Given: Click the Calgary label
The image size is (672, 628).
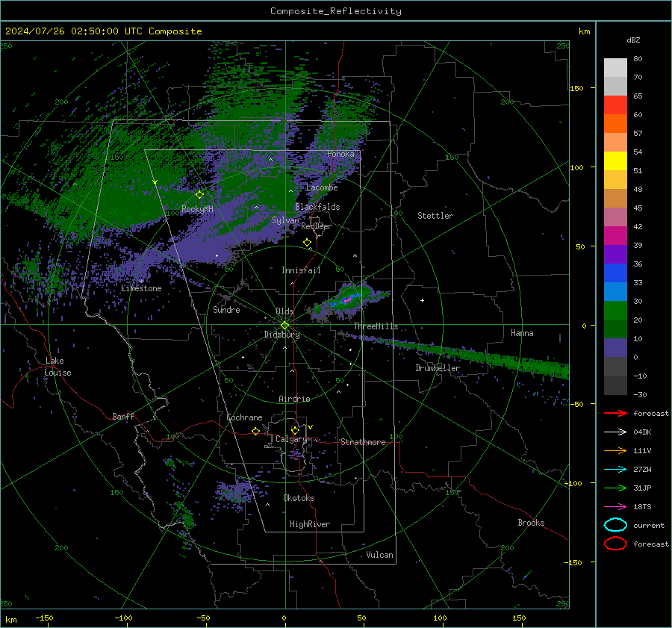Looking at the screenshot, I should (x=291, y=439).
